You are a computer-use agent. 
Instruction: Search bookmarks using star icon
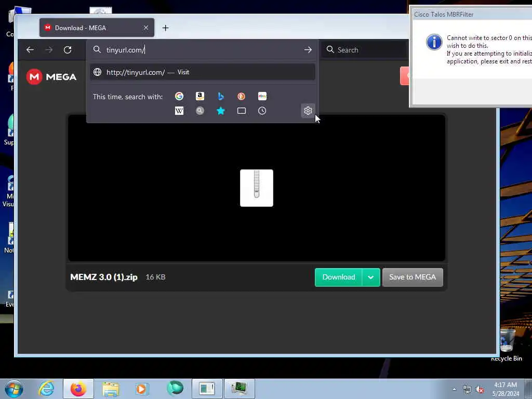(220, 111)
